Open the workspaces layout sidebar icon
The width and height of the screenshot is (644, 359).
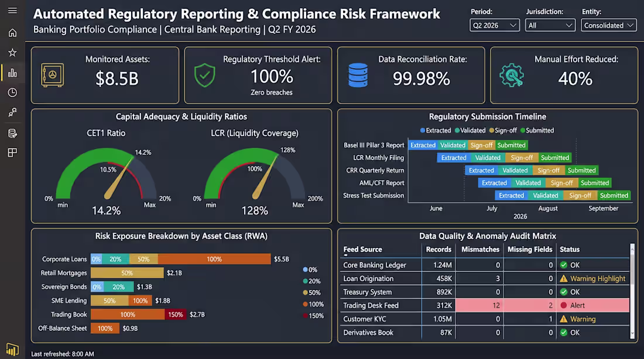tap(12, 153)
